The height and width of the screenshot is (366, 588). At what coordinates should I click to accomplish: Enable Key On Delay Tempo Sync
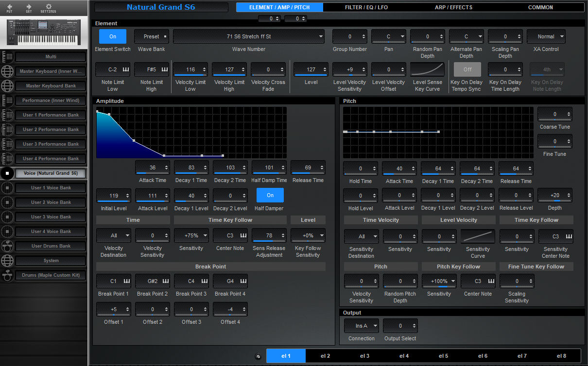tap(467, 69)
